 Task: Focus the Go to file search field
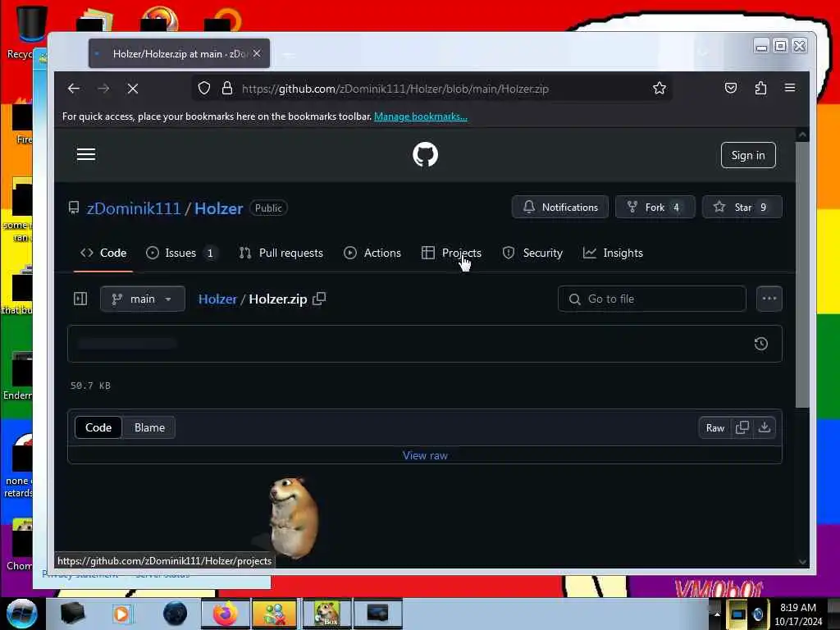pos(652,299)
